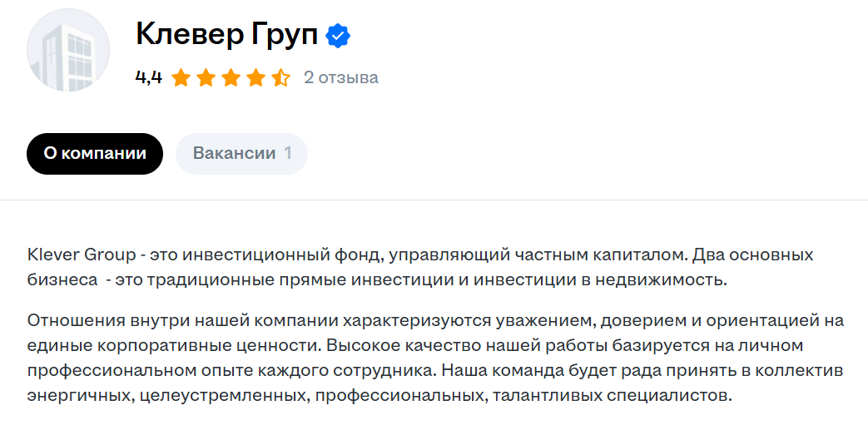The height and width of the screenshot is (440, 868).
Task: Click the 4,4 rating number
Action: (x=148, y=78)
